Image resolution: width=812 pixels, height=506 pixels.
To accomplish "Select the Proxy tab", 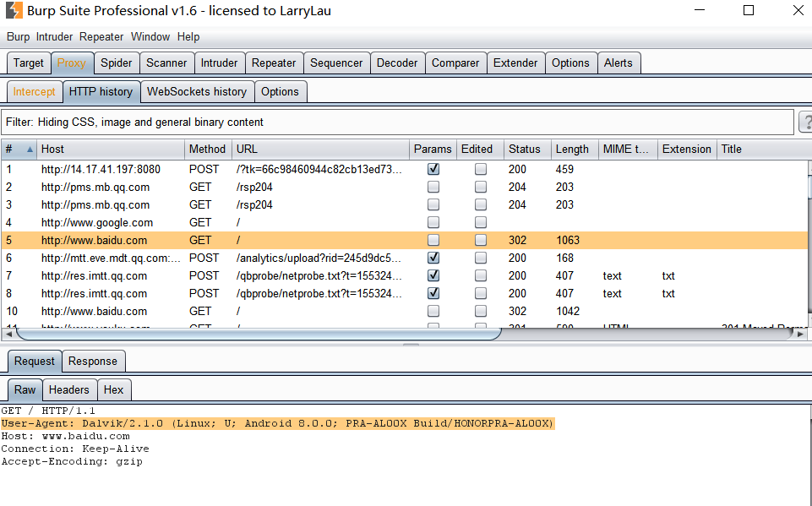I will coord(72,63).
